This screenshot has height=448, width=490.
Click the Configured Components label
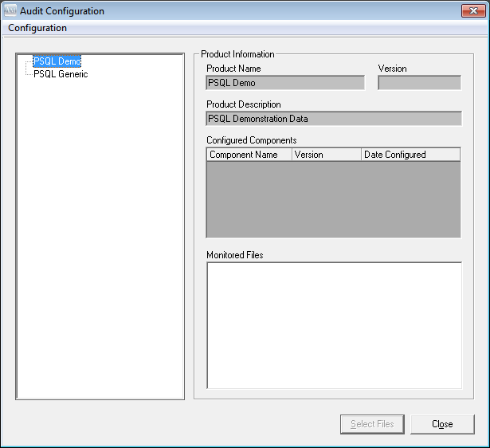click(x=251, y=140)
